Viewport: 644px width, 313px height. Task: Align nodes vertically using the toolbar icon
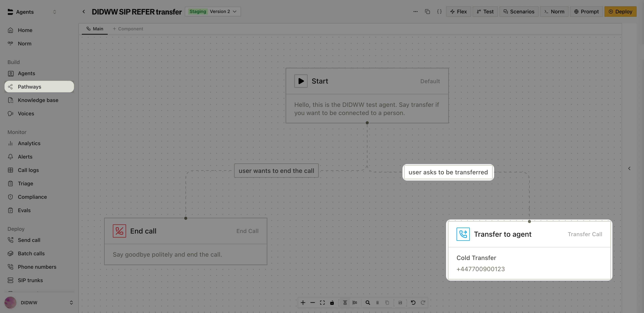click(345, 302)
